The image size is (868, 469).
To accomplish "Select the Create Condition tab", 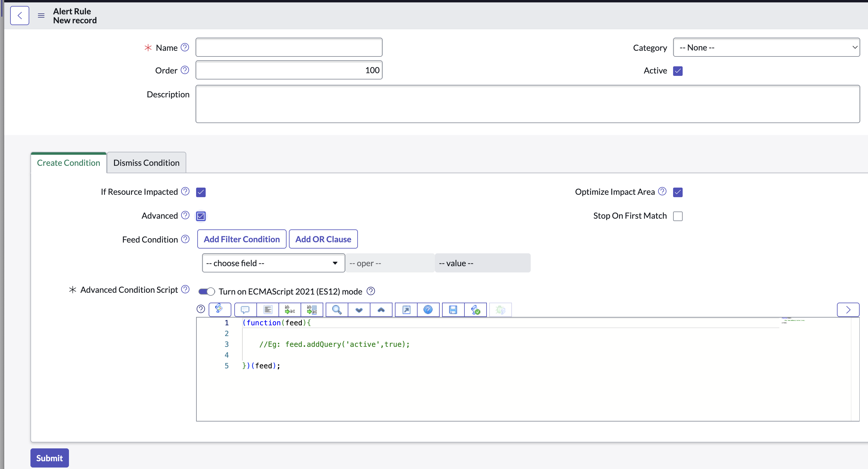I will [x=68, y=163].
